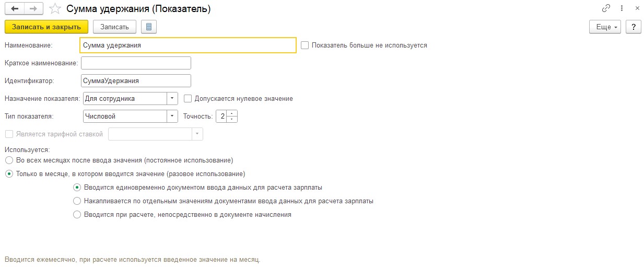Click the 'Краткое наименование' input field
The image size is (644, 267).
coord(136,63)
